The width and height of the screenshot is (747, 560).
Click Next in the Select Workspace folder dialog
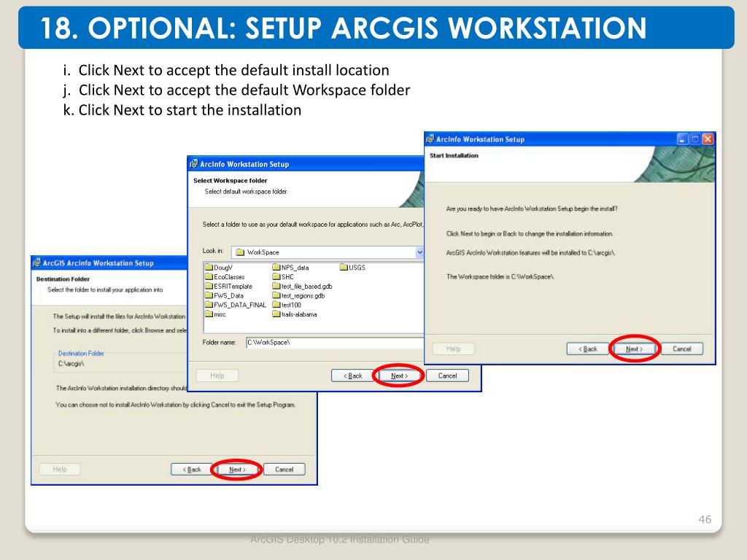pyautogui.click(x=399, y=376)
